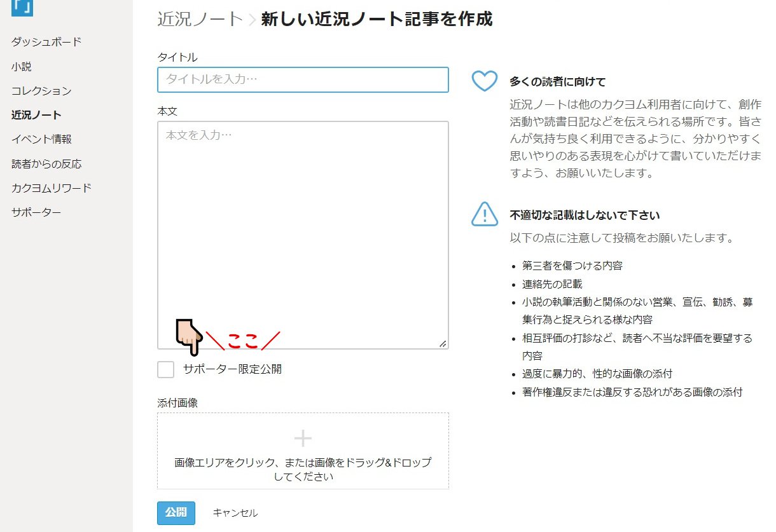Screen dimensions: 776x532
Task: Click the 近況ノート breadcrumb link in heading
Action: [x=200, y=19]
